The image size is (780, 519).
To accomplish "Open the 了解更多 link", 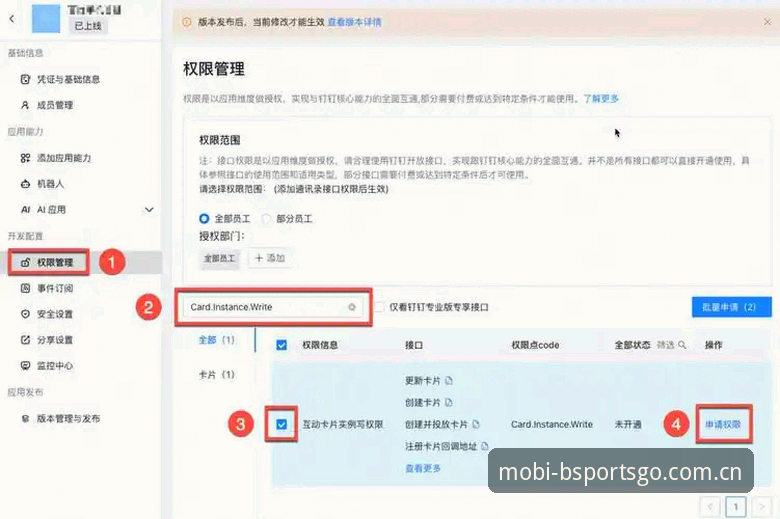I will pos(601,99).
